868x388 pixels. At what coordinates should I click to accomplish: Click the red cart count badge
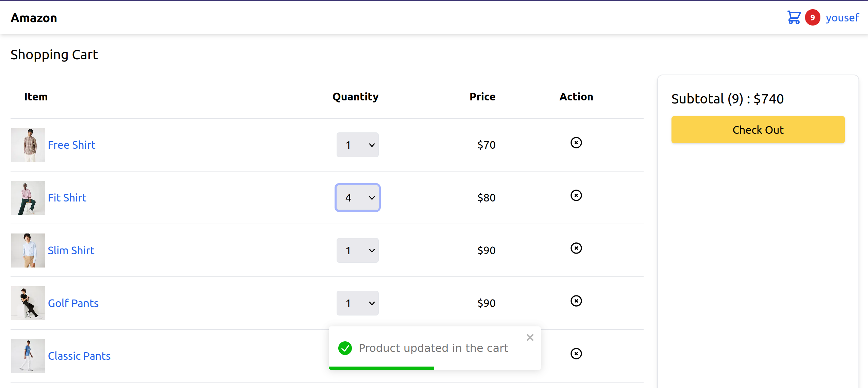[812, 17]
